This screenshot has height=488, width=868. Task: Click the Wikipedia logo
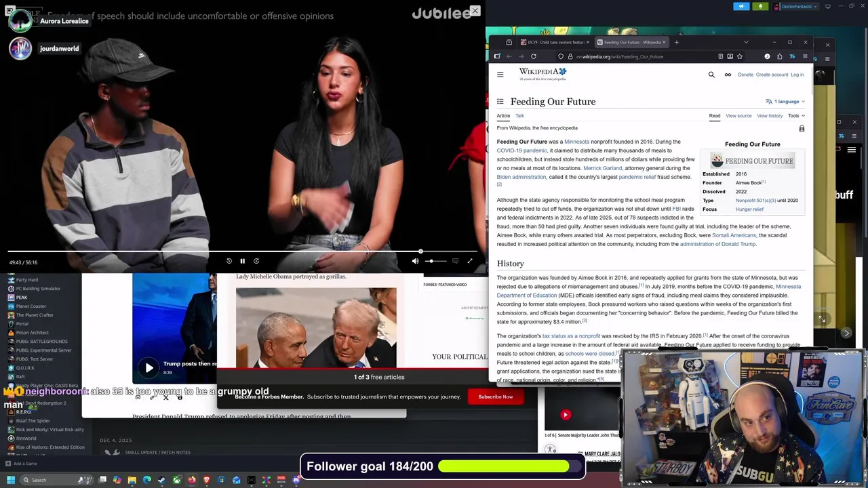542,74
